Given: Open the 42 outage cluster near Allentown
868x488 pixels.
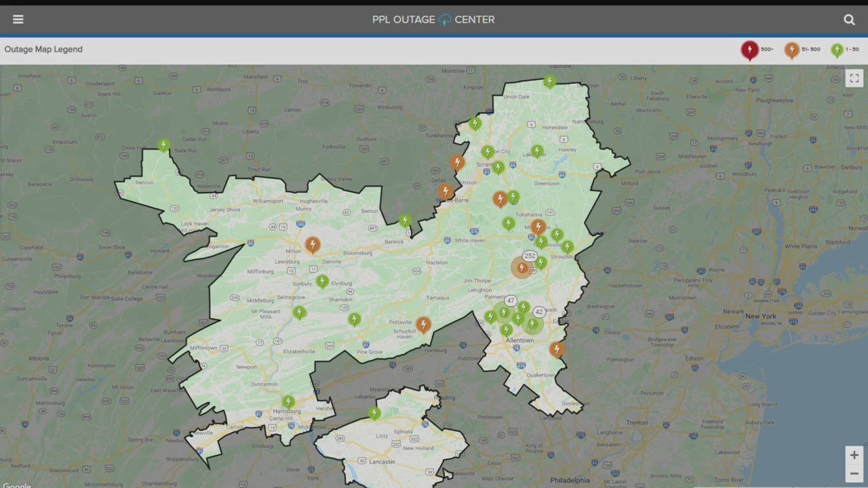Looking at the screenshot, I should (539, 312).
